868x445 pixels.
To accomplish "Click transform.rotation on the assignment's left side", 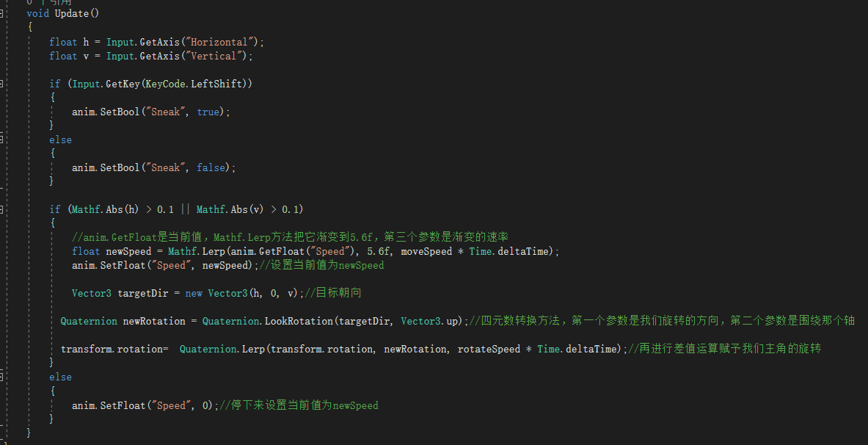I will click(110, 349).
